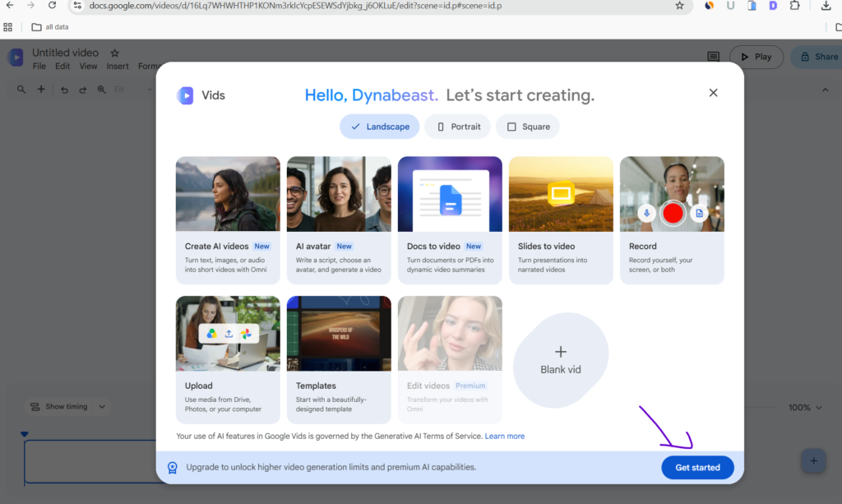
Task: Open the 100% zoom level dropdown
Action: (805, 407)
